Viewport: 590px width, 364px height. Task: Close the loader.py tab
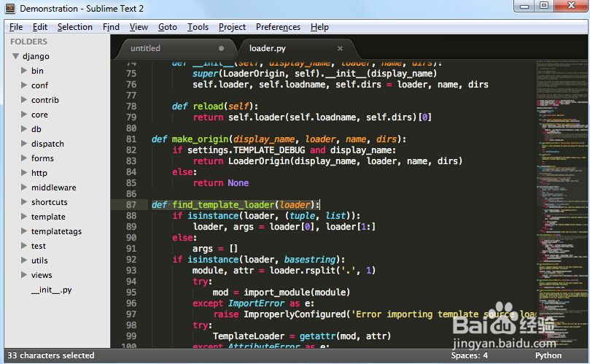[x=340, y=48]
